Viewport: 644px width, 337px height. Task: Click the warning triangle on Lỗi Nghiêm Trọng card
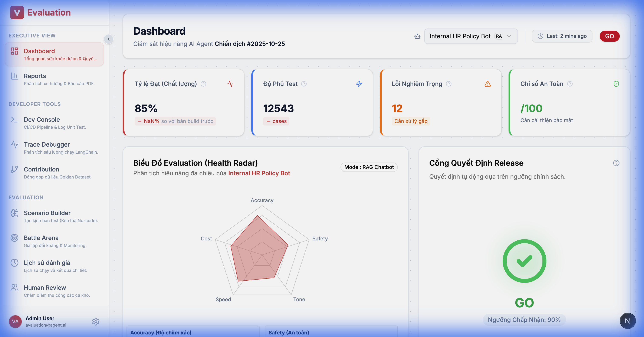(x=487, y=84)
